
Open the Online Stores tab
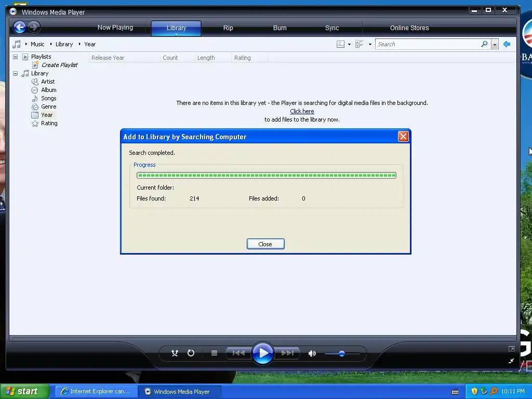pyautogui.click(x=409, y=28)
